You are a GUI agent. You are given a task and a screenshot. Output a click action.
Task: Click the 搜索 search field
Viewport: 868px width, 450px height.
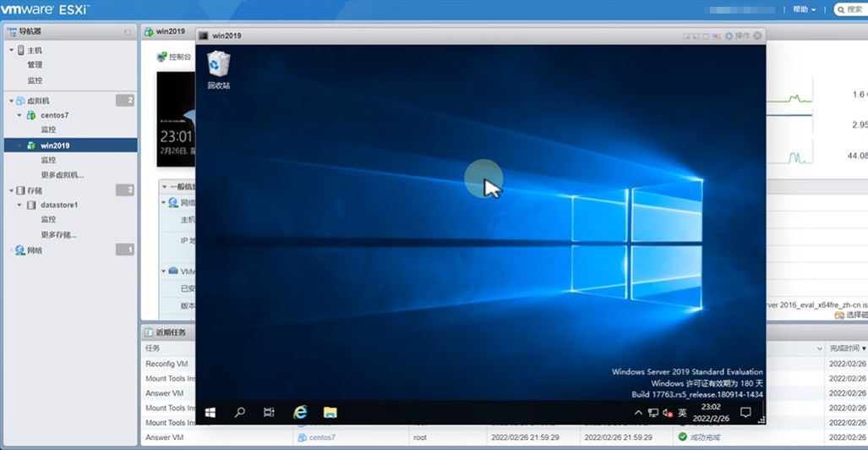[x=852, y=9]
